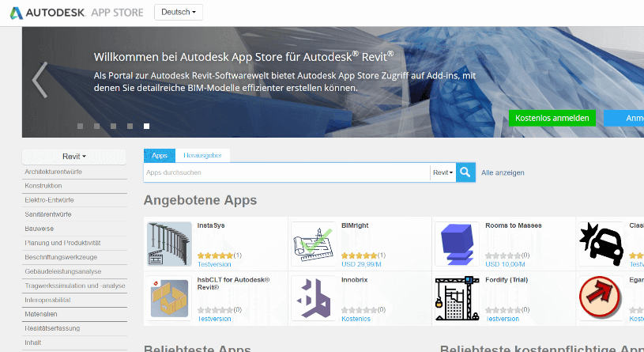Click InstaSys Testversion price link
Image resolution: width=644 pixels, height=352 pixels.
[214, 264]
